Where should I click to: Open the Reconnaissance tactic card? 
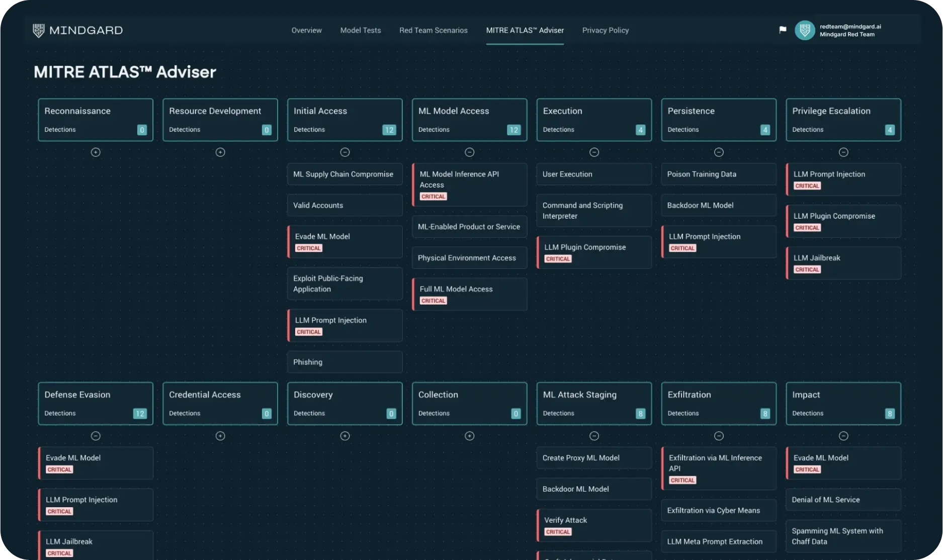(96, 120)
